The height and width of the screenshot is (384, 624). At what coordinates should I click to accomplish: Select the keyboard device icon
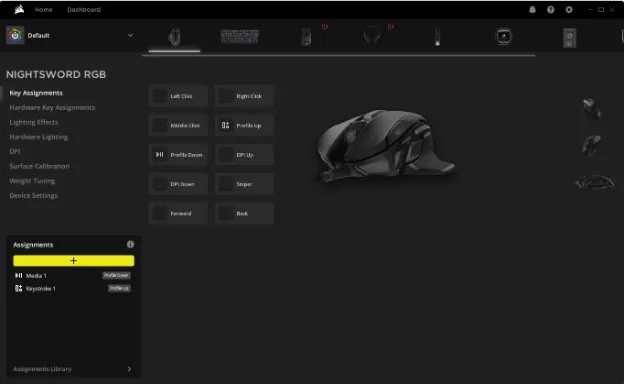pyautogui.click(x=240, y=37)
